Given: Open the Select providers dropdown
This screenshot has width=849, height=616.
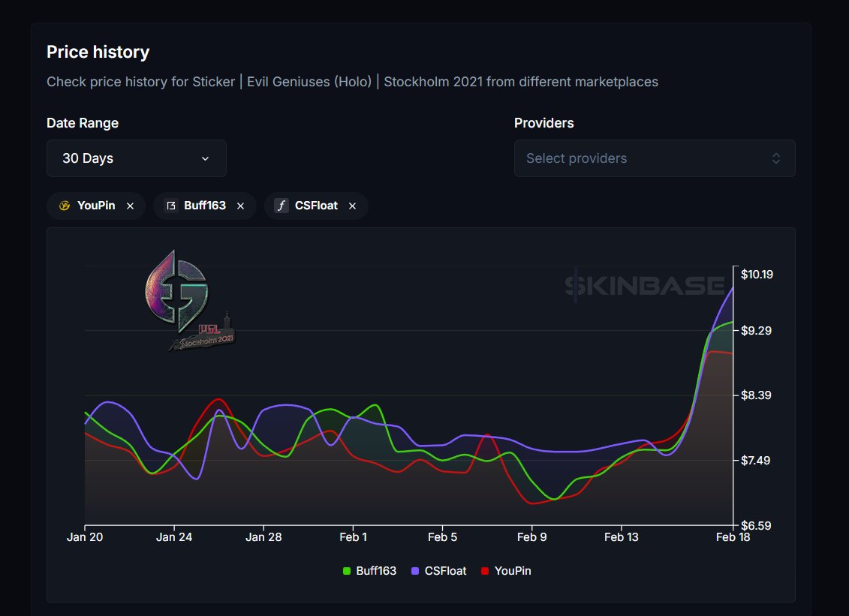Looking at the screenshot, I should (x=655, y=158).
